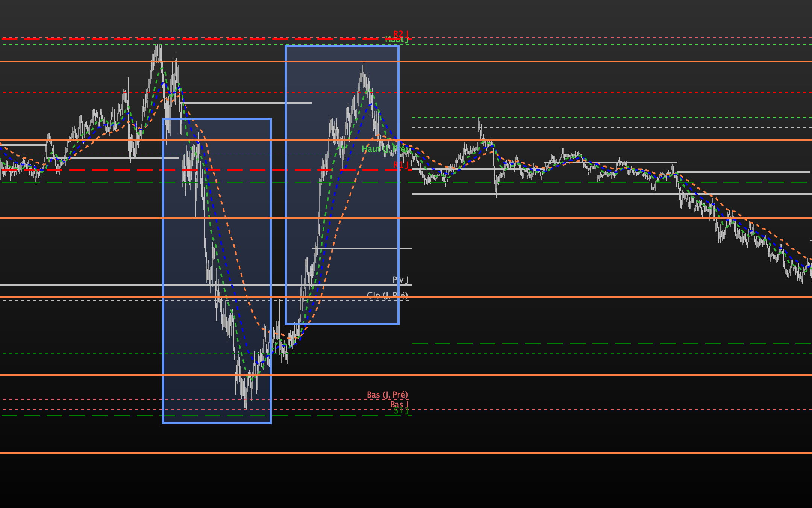Click the 'S1 J' green support label
This screenshot has height=508, width=812.
click(x=401, y=411)
